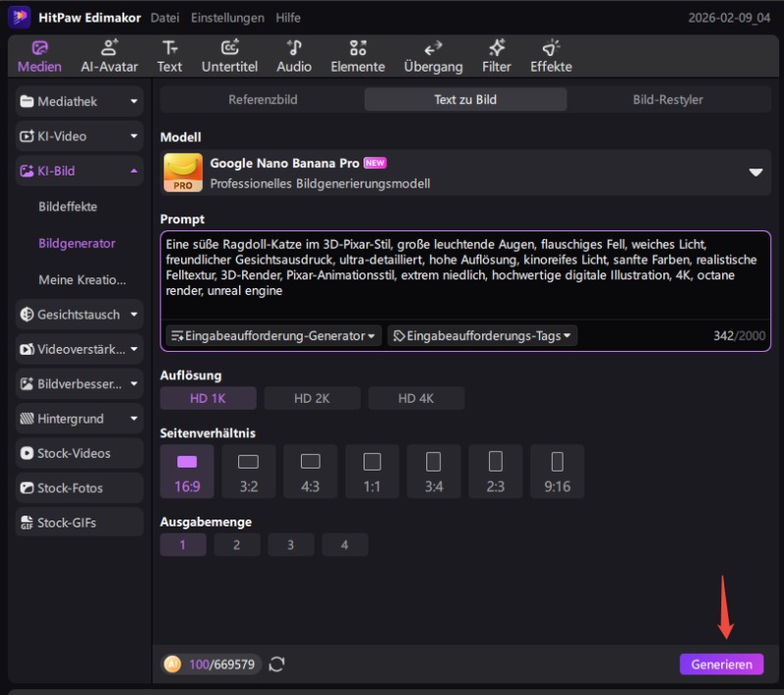Image resolution: width=784 pixels, height=695 pixels.
Task: Click the refresh credits icon
Action: 277,665
